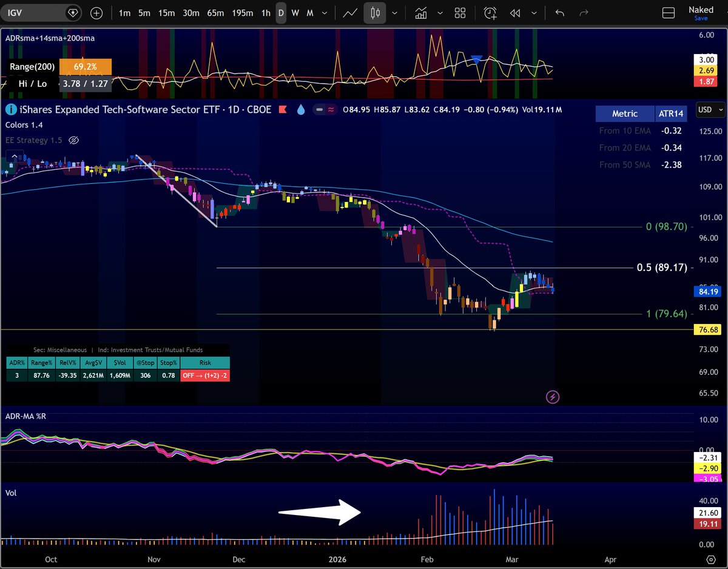Screen dimensions: 728x569
Task: Click the yellow 76.68 price label
Action: click(x=709, y=329)
